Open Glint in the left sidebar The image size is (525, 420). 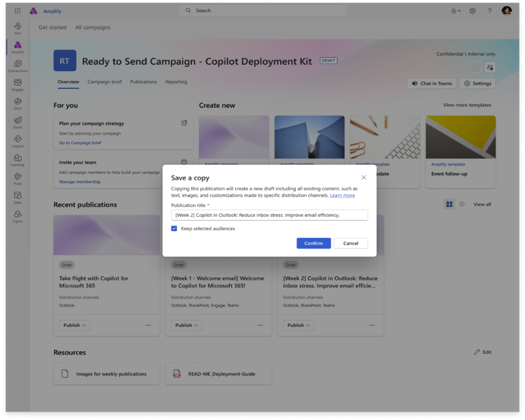coord(18,103)
